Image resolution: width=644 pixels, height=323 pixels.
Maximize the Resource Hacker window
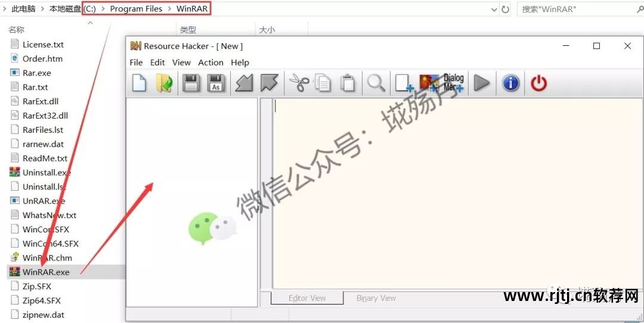pos(596,46)
